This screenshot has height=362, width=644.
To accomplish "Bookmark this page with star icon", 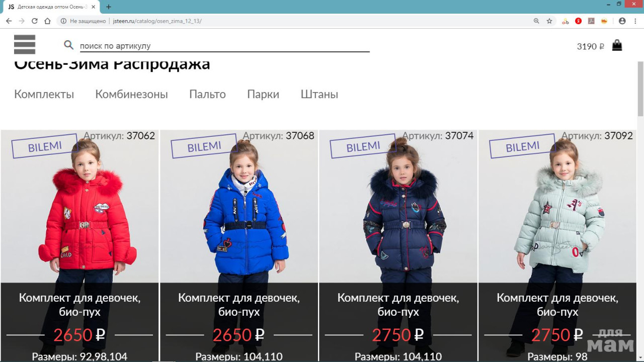I will [549, 21].
